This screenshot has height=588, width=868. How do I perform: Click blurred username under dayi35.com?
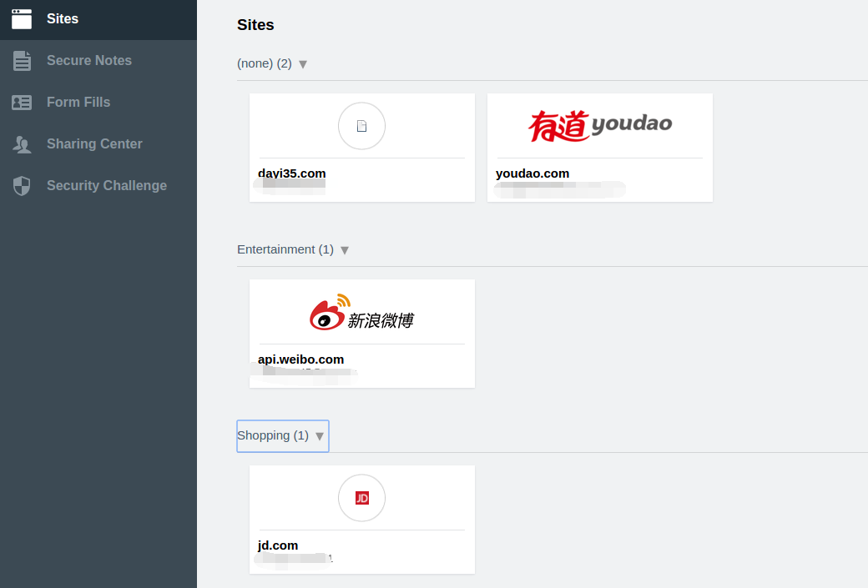(x=290, y=187)
